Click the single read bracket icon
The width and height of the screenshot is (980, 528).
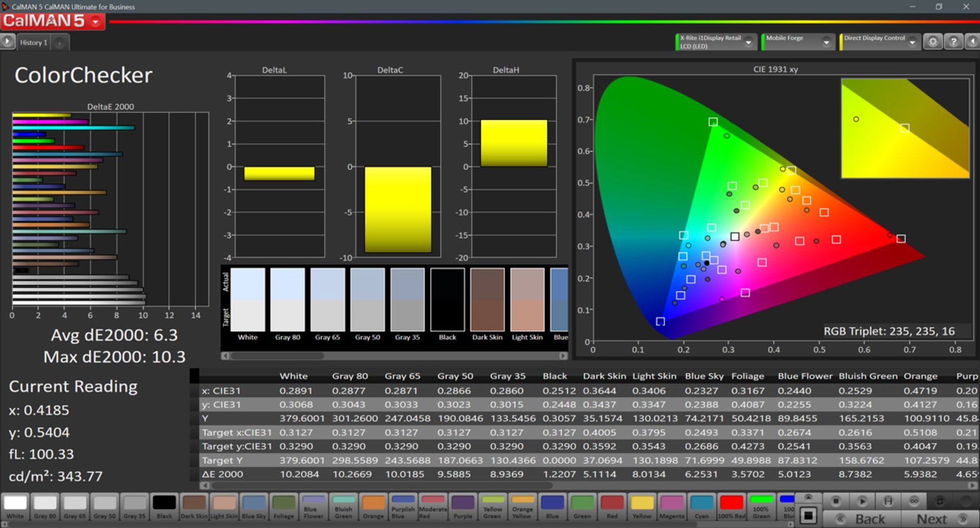(888, 501)
